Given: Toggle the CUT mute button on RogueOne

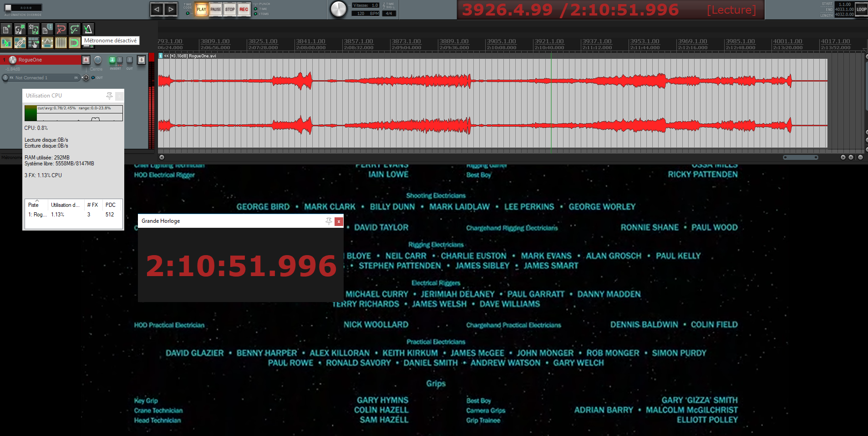Looking at the screenshot, I should (130, 60).
